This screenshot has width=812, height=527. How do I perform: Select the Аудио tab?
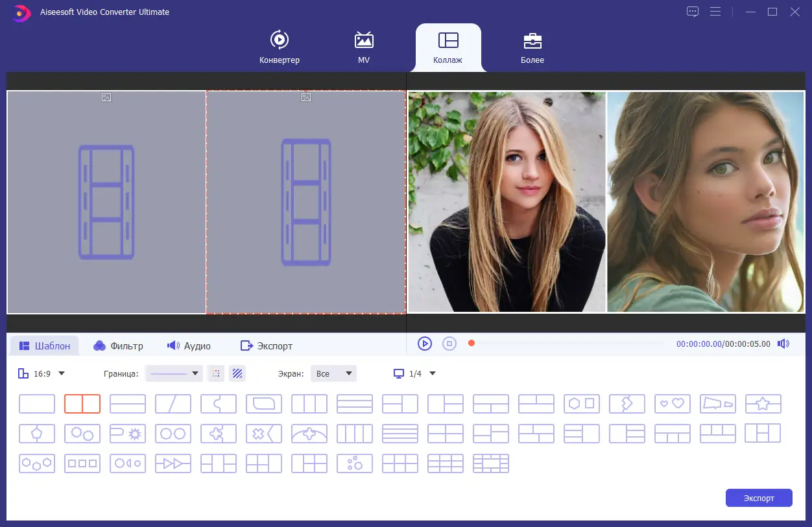coord(189,346)
